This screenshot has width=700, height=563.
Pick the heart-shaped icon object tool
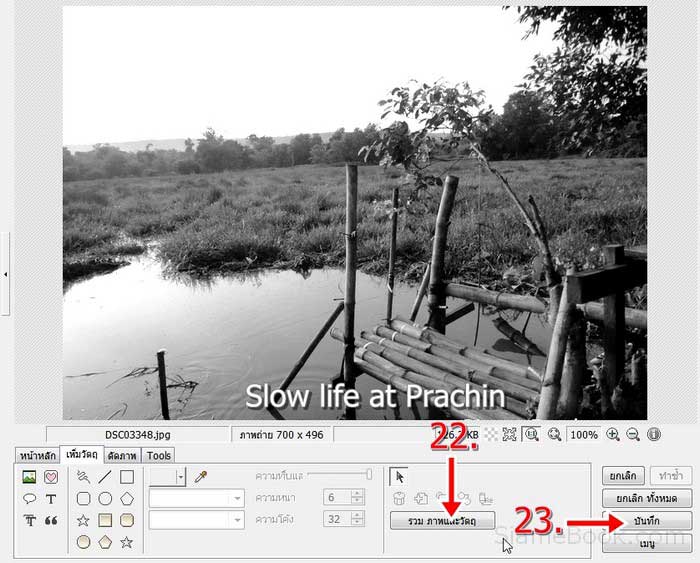(51, 477)
